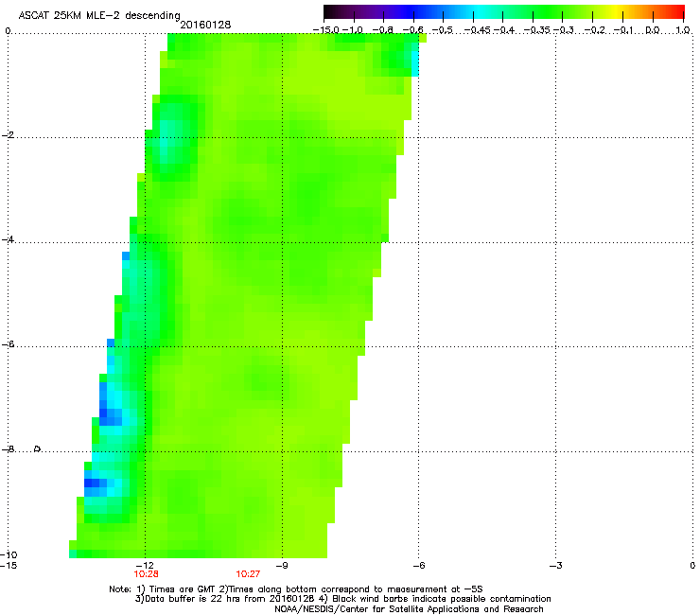700x615 pixels.
Task: Click latitude axis label "-10"
Action: pos(9,554)
